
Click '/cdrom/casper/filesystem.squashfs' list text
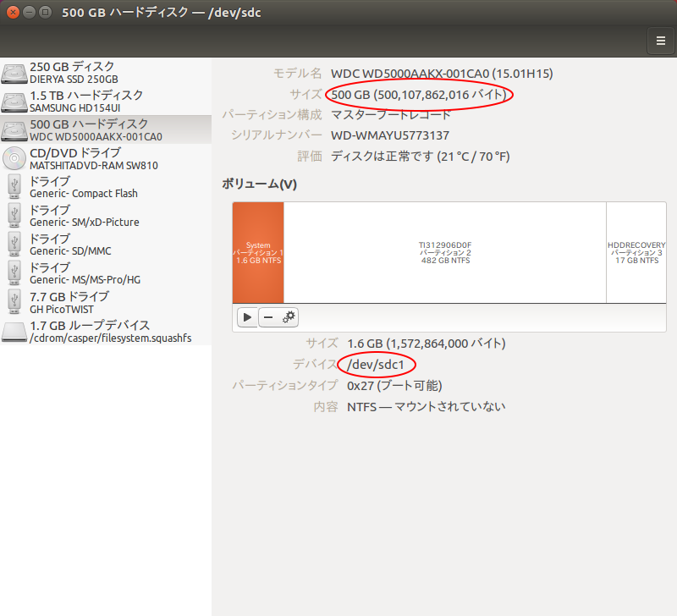tap(111, 338)
